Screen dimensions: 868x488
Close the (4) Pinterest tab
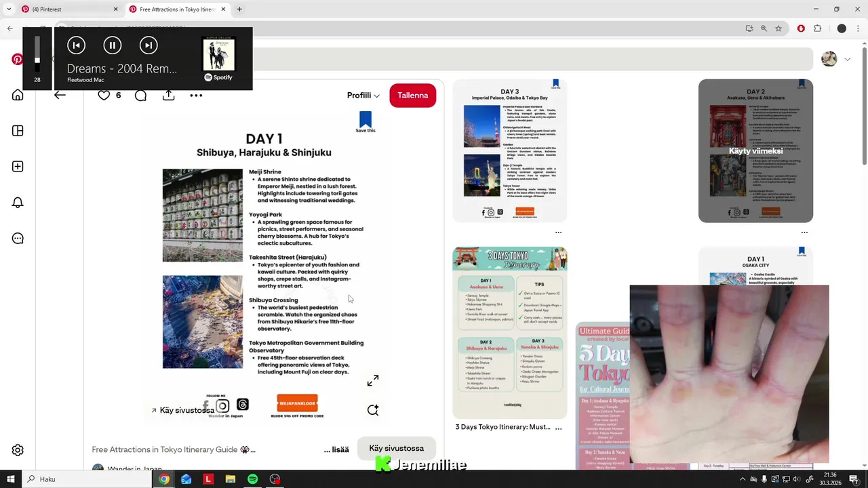pyautogui.click(x=115, y=9)
